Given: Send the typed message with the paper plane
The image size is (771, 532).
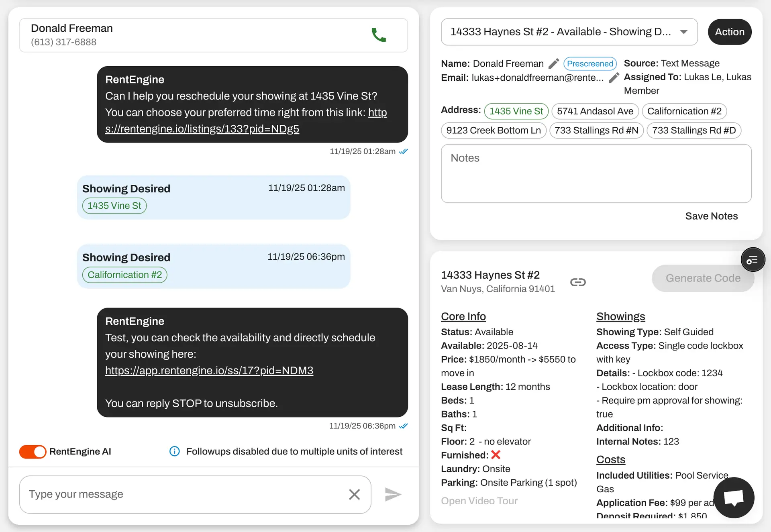Looking at the screenshot, I should (393, 494).
